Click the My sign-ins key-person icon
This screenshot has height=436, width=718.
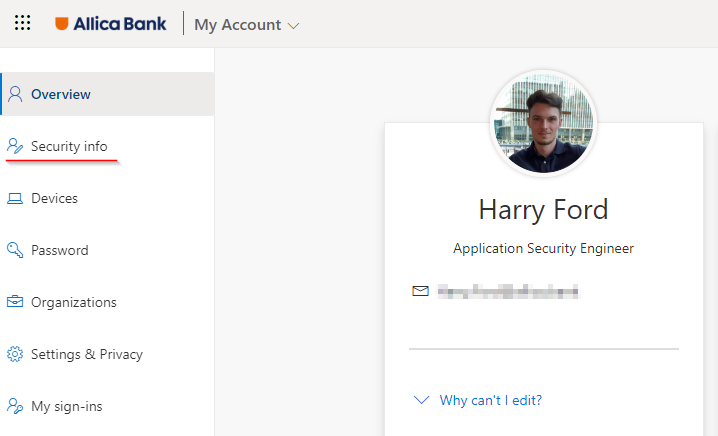(x=15, y=406)
